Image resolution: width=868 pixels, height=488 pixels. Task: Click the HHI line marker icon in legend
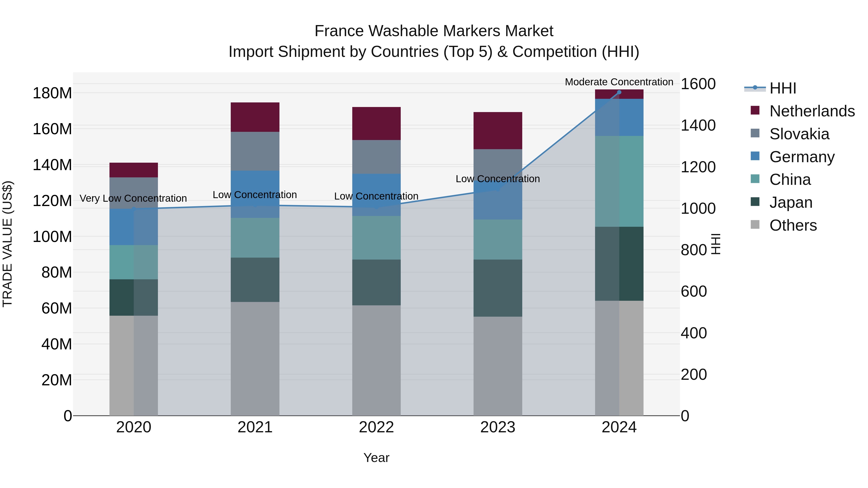coord(755,88)
